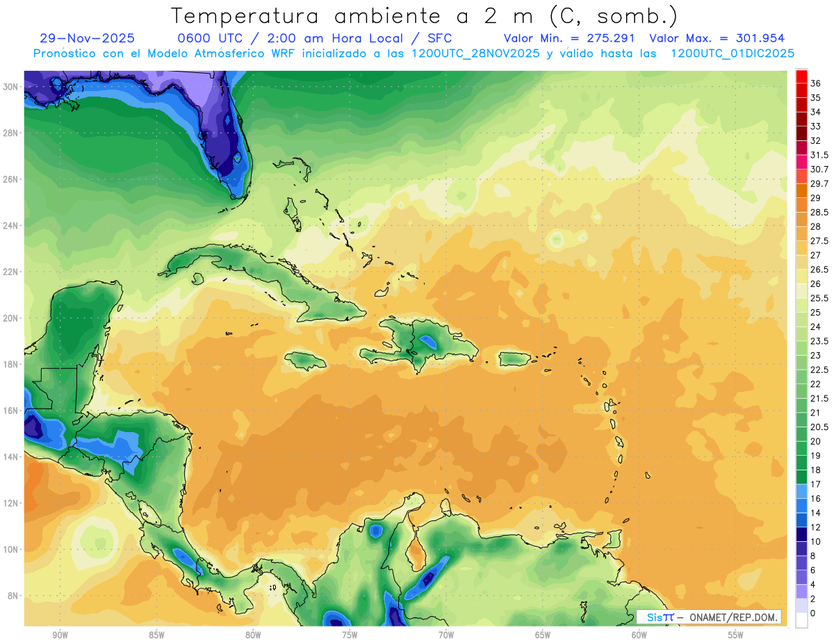Click the "80W" longitude label

(253, 635)
